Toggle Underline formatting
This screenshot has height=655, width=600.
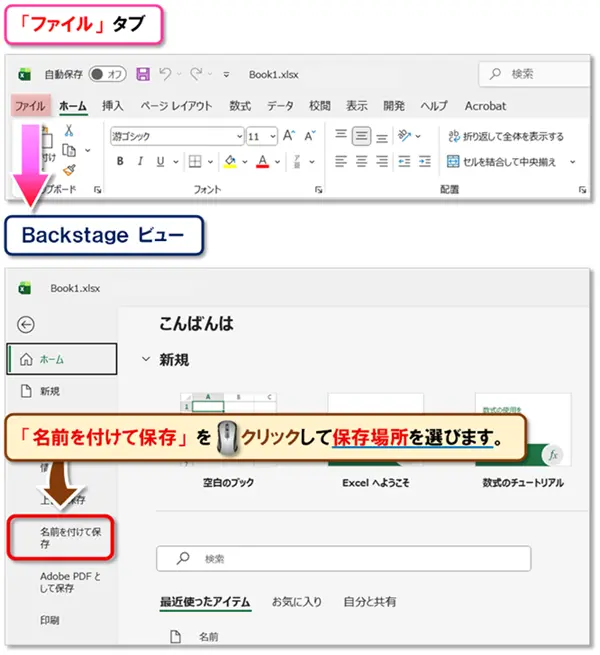tap(160, 161)
